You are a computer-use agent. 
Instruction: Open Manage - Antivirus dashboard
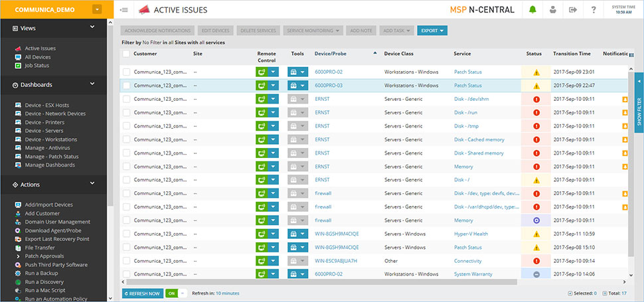click(x=47, y=148)
